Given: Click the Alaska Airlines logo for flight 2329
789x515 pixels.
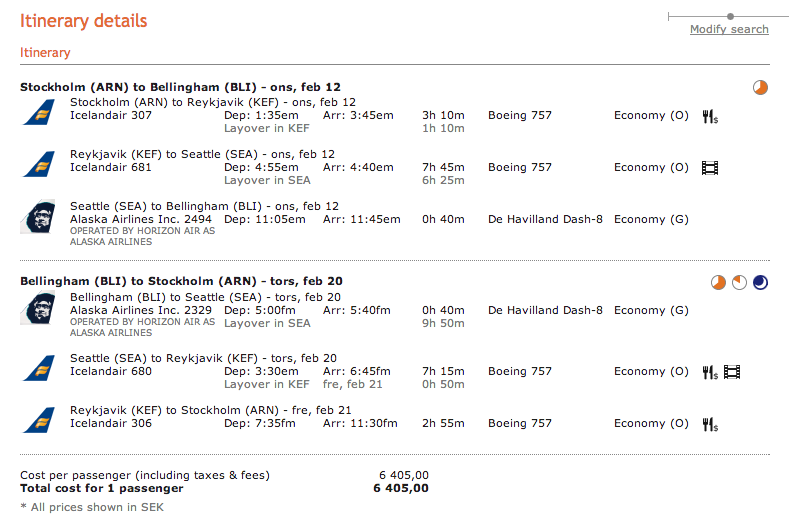Looking at the screenshot, I should coord(39,309).
